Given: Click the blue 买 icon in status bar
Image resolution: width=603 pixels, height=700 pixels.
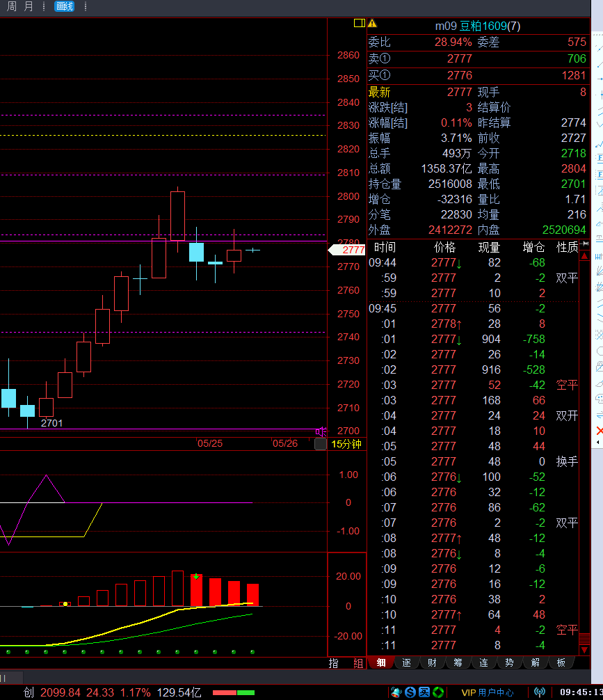Looking at the screenshot, I should point(424,692).
